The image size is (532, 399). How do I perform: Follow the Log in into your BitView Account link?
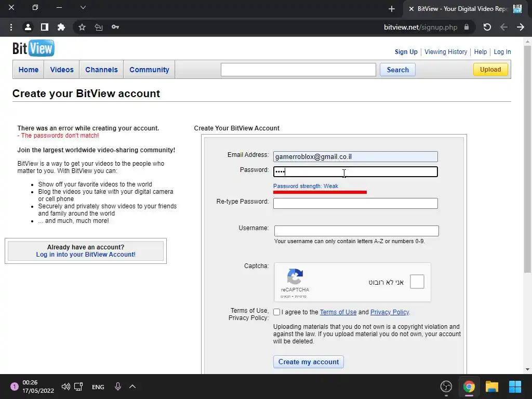point(86,255)
